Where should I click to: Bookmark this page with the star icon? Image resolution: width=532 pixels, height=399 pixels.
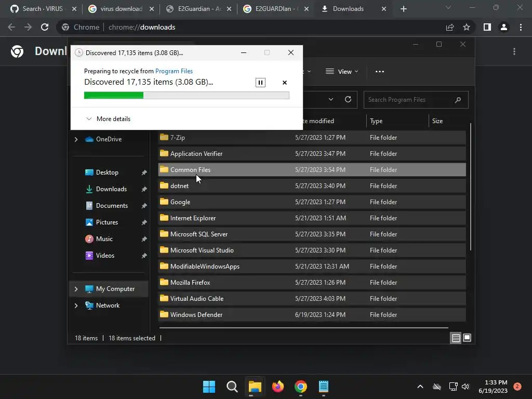point(467,27)
